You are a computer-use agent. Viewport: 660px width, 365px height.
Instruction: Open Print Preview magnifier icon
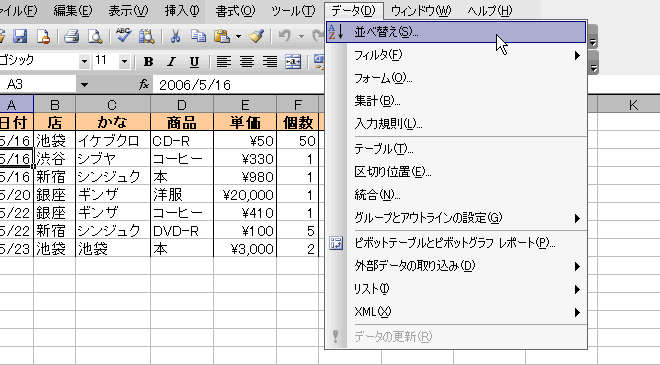tap(95, 36)
